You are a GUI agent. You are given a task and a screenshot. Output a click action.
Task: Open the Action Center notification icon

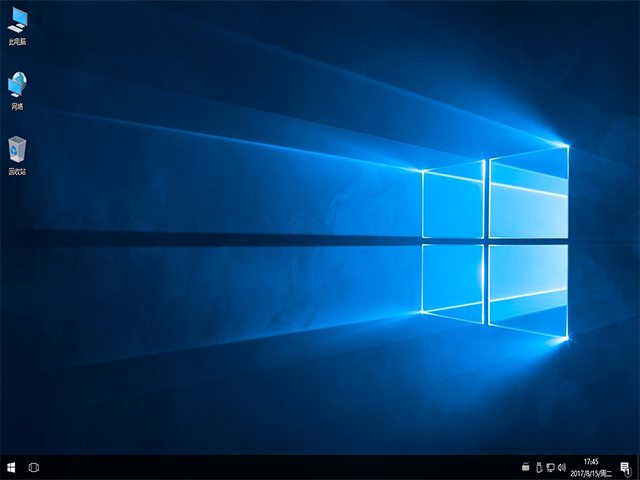pyautogui.click(x=624, y=467)
